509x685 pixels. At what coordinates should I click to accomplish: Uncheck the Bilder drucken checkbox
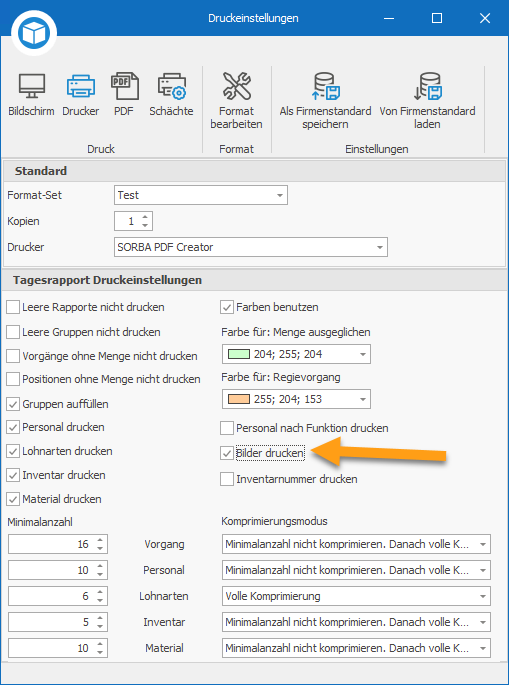pyautogui.click(x=227, y=453)
